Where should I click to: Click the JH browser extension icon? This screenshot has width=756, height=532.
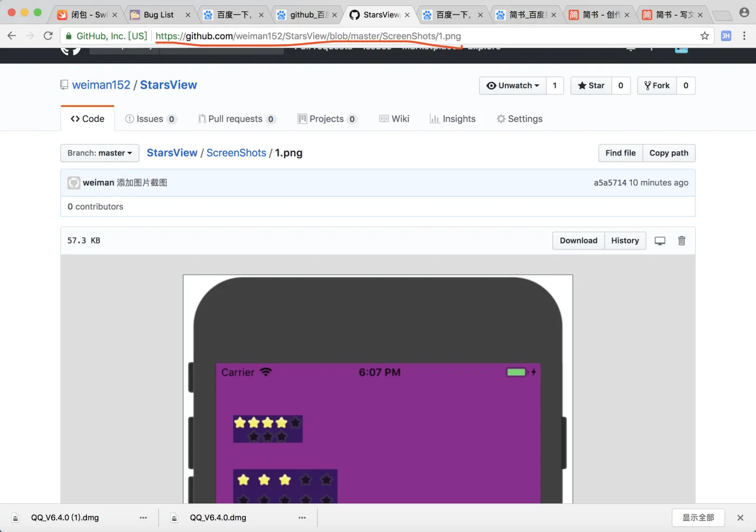726,36
